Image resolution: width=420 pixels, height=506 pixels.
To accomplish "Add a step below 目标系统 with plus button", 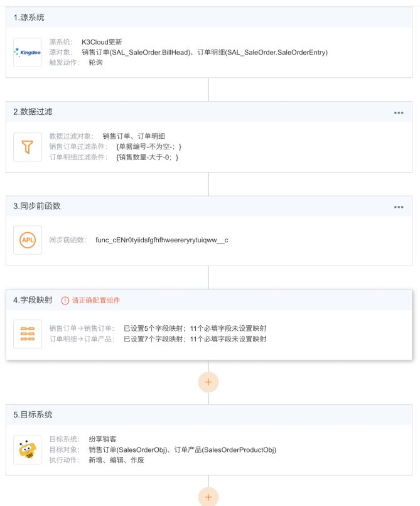I will click(208, 497).
